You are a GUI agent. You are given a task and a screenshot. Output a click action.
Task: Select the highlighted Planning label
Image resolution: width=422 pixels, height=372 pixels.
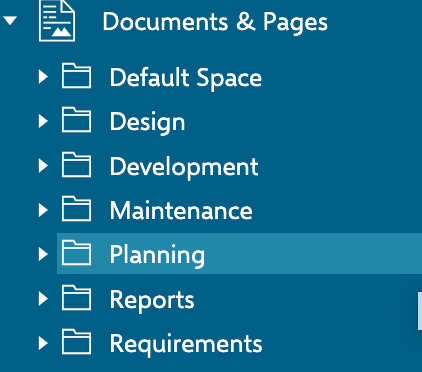pos(157,256)
